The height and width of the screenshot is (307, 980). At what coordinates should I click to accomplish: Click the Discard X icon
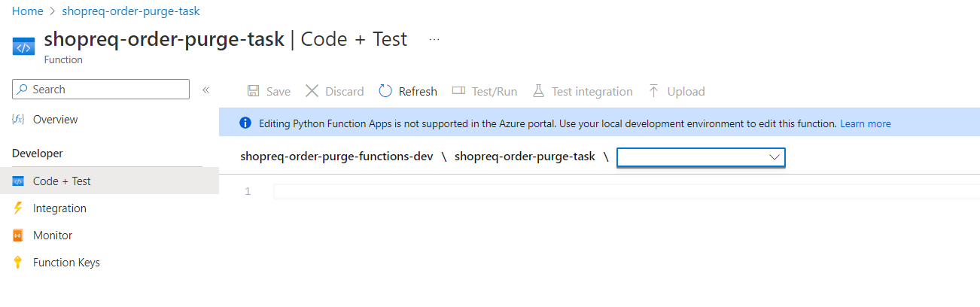point(312,91)
